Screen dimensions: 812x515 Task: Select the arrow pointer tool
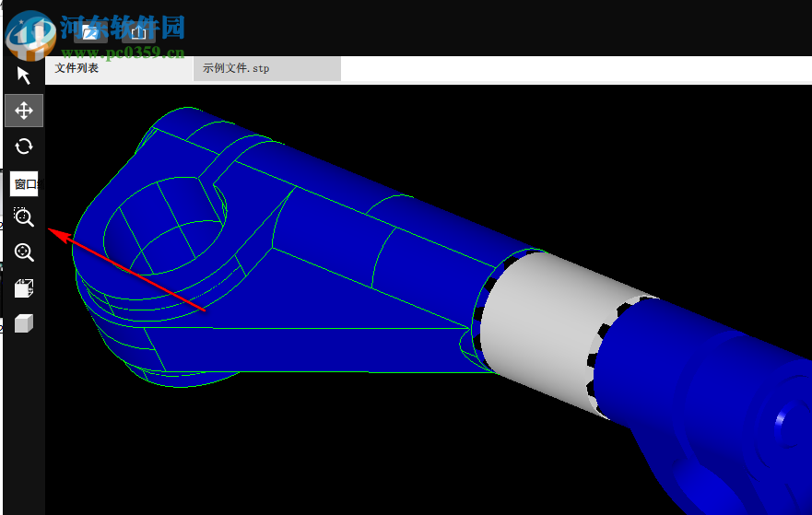[23, 76]
